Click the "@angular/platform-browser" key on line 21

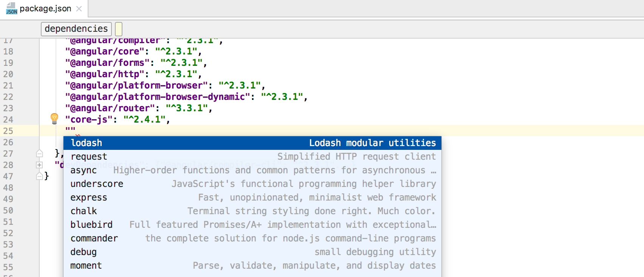136,86
